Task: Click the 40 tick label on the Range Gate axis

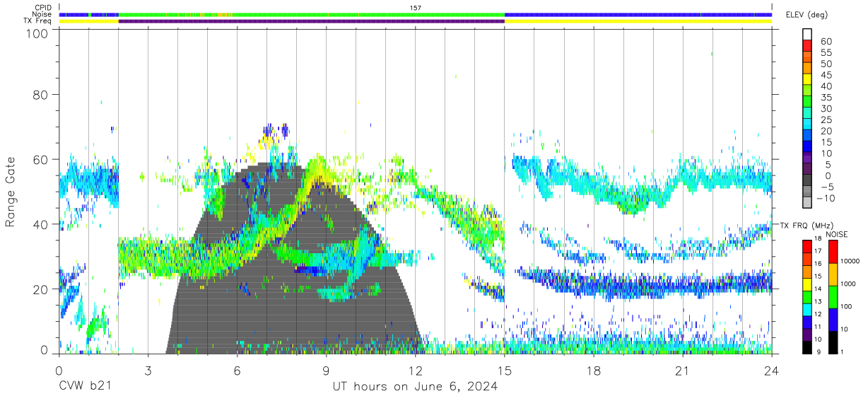Action: click(41, 224)
